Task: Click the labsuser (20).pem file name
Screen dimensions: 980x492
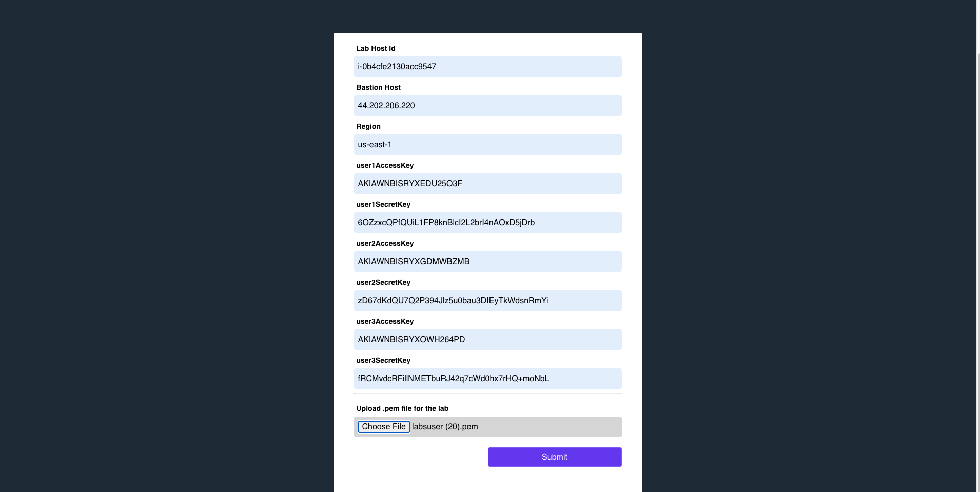Action: coord(444,426)
